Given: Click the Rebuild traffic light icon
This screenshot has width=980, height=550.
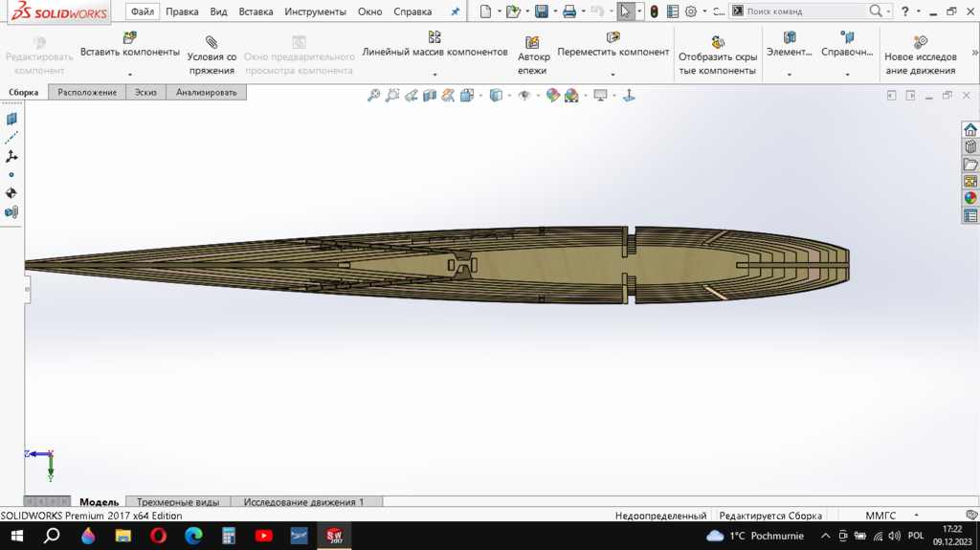Looking at the screenshot, I should 654,11.
